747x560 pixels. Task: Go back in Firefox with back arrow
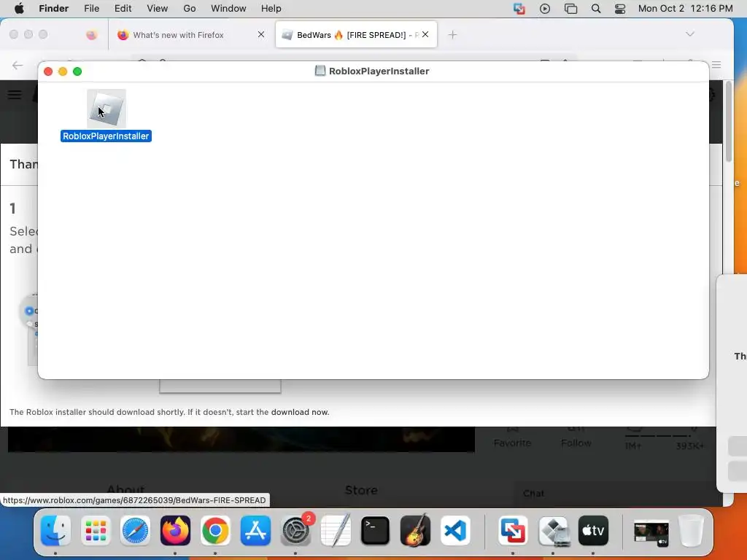(18, 65)
